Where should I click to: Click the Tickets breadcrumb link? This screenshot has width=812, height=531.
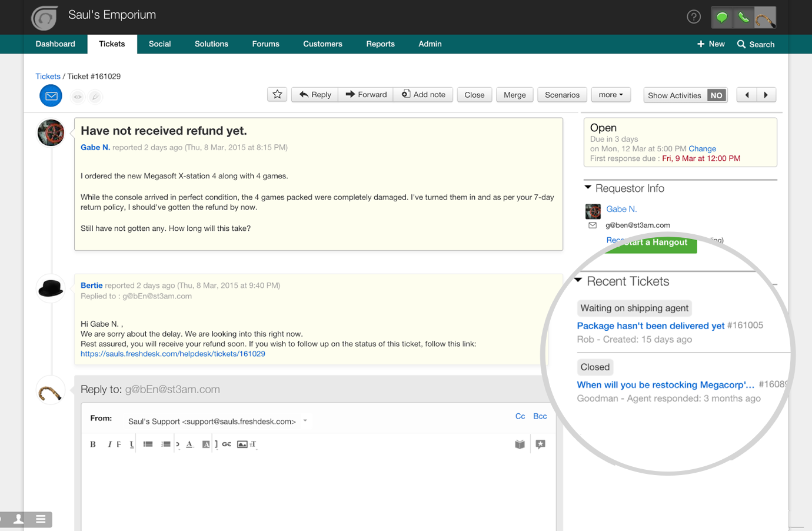click(48, 77)
